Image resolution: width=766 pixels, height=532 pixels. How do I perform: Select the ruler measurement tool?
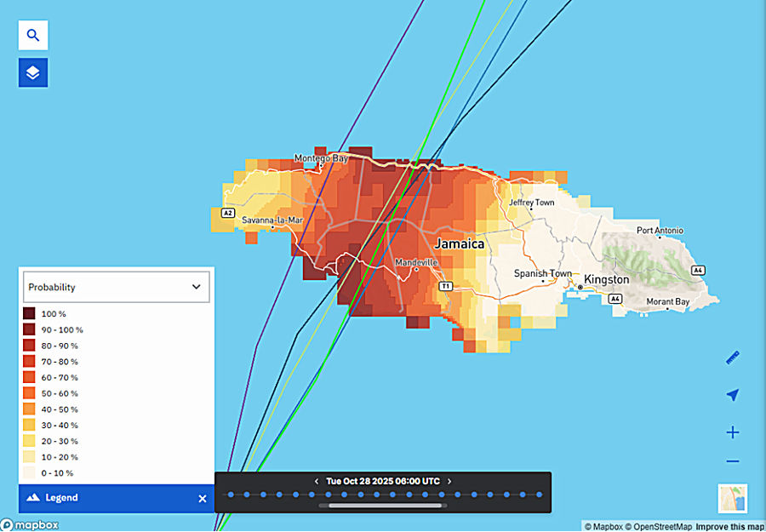732,357
